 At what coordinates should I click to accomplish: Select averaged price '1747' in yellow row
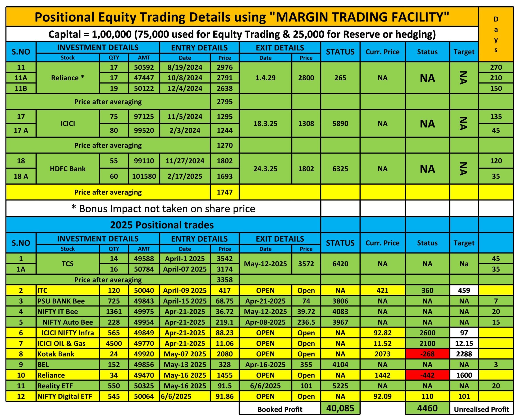click(225, 192)
